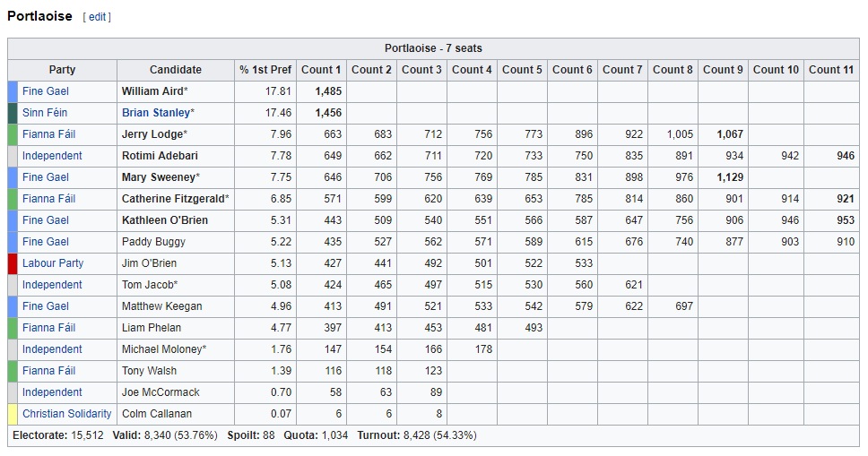
Task: Select the Quota 1,034 footer entry
Action: pyautogui.click(x=317, y=435)
